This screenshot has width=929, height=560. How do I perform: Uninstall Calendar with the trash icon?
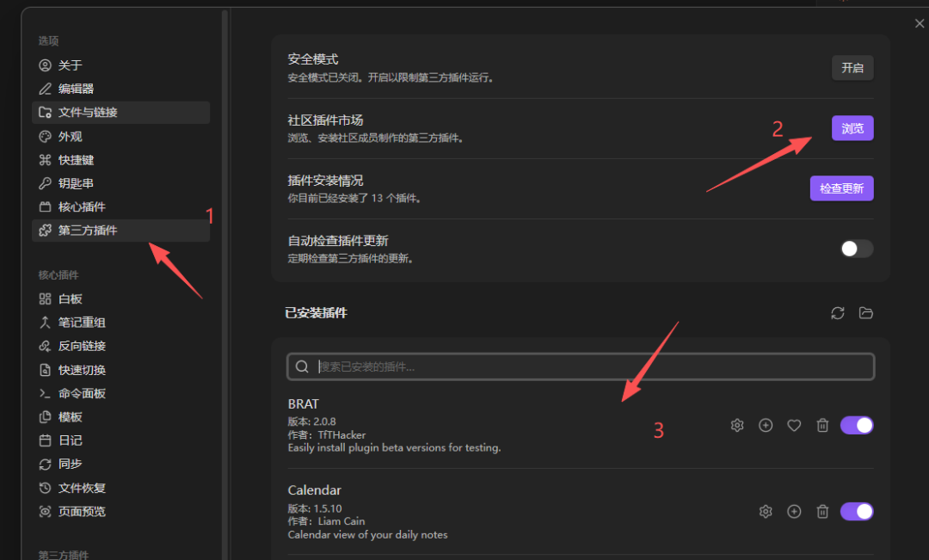pos(822,512)
